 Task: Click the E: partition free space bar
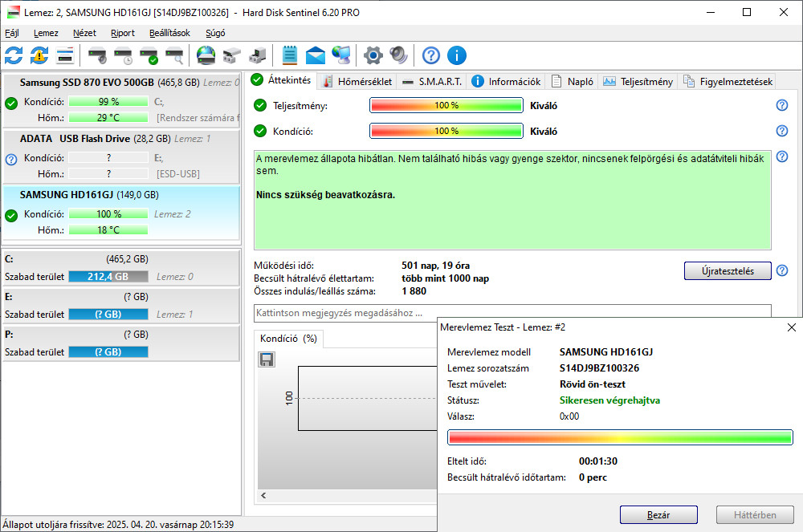108,315
